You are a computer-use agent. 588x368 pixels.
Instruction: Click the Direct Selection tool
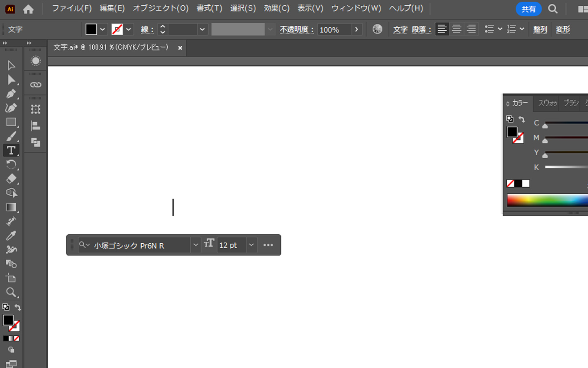pyautogui.click(x=11, y=80)
